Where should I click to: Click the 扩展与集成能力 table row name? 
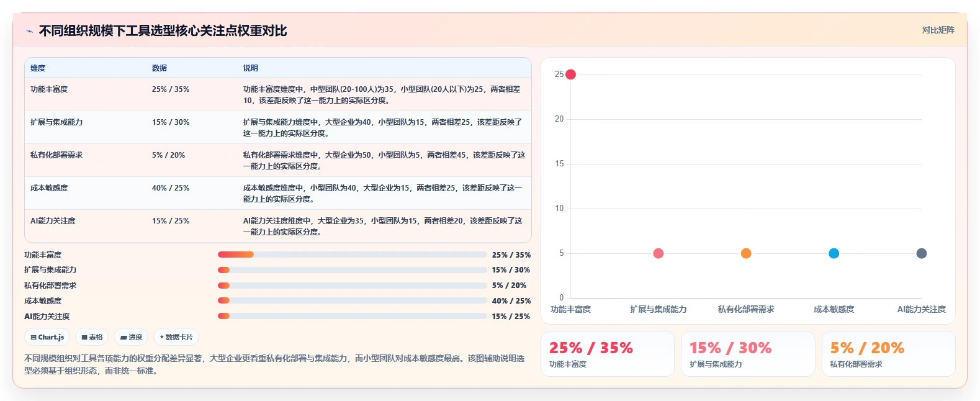(x=56, y=122)
